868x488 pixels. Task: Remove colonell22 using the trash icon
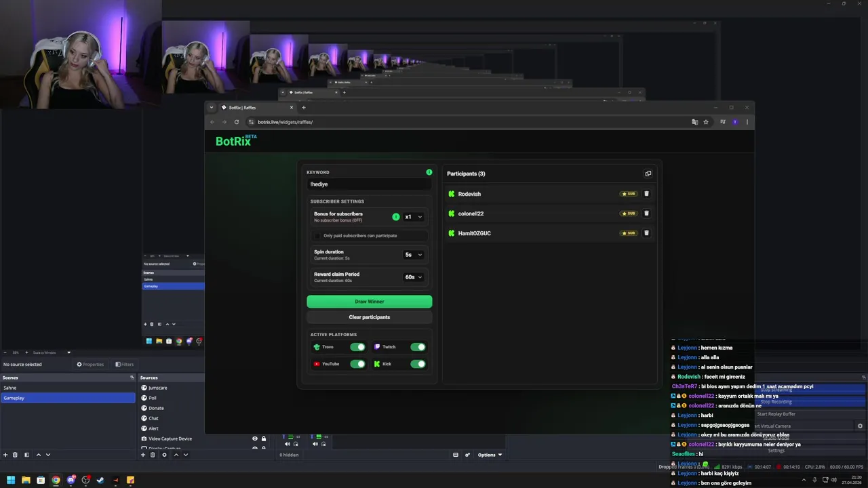pyautogui.click(x=646, y=213)
